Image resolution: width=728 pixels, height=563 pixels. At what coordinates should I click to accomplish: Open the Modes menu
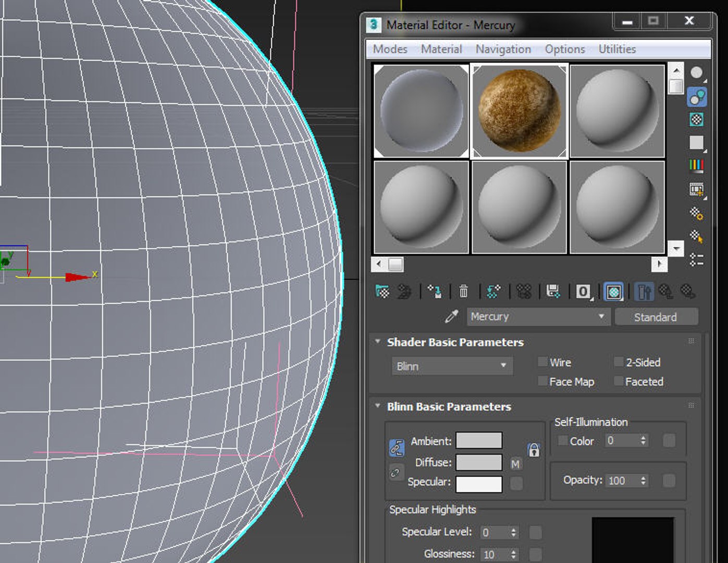(x=390, y=49)
